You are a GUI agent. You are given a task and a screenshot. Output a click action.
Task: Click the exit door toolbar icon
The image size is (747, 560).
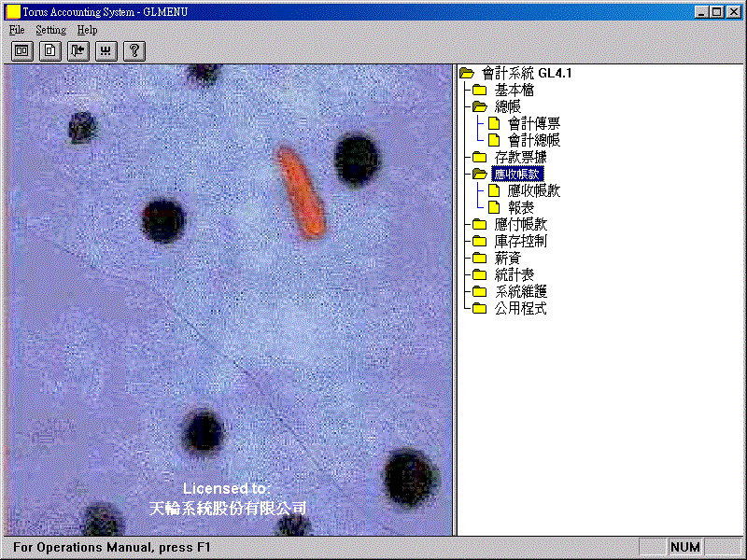pos(78,51)
